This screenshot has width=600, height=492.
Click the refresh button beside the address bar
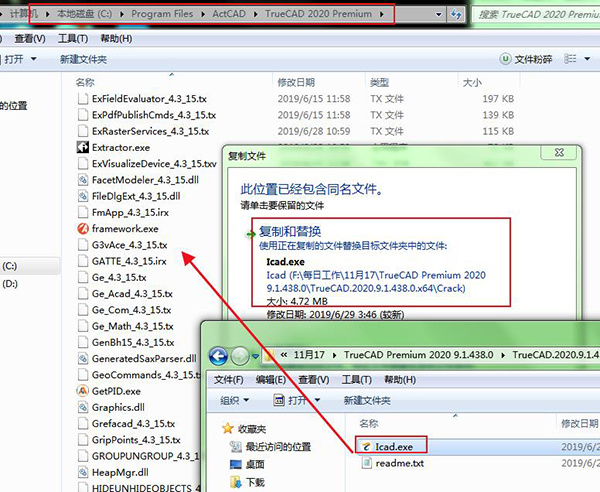click(x=456, y=15)
